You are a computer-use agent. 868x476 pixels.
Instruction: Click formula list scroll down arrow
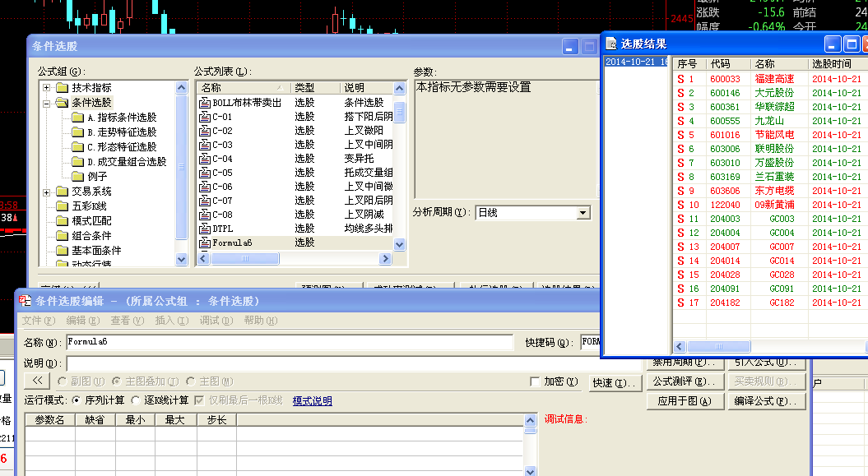coord(399,244)
